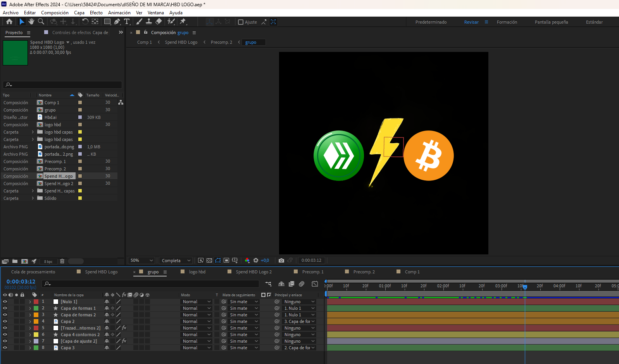619x364 pixels.
Task: Toggle shy layers hiding in timeline
Action: click(x=281, y=284)
